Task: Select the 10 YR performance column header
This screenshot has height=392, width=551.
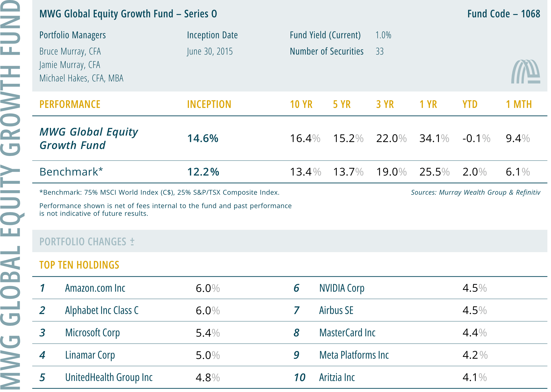Action: pos(301,104)
